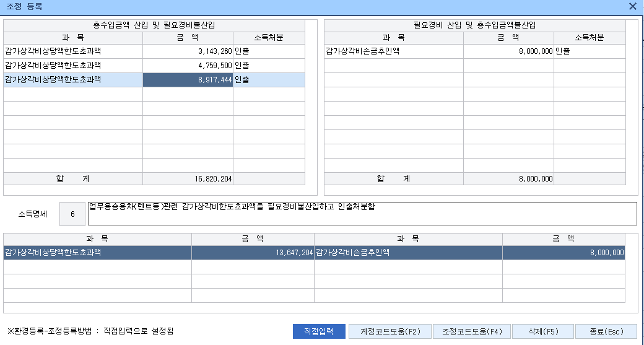This screenshot has width=644, height=345.
Task: Click 감가상각비손금추인액 in the bottom table row
Action: click(407, 253)
